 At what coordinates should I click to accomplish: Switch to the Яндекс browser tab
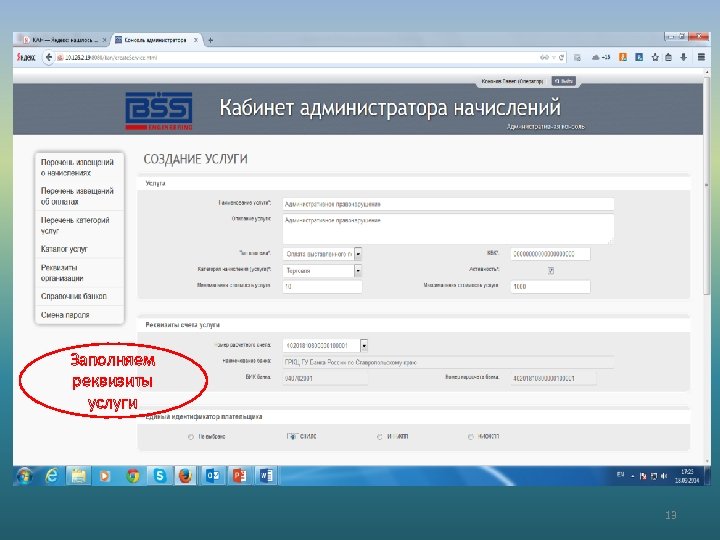tap(63, 40)
